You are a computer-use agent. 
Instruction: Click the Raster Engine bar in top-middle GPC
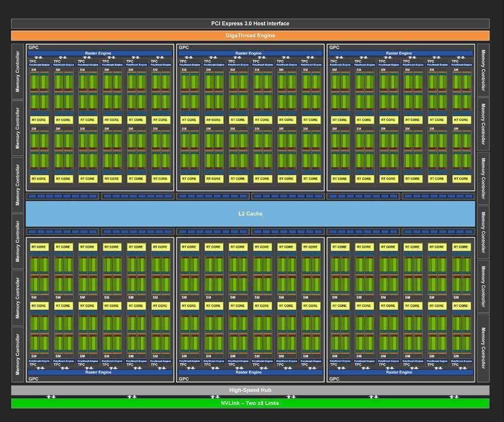[x=250, y=53]
